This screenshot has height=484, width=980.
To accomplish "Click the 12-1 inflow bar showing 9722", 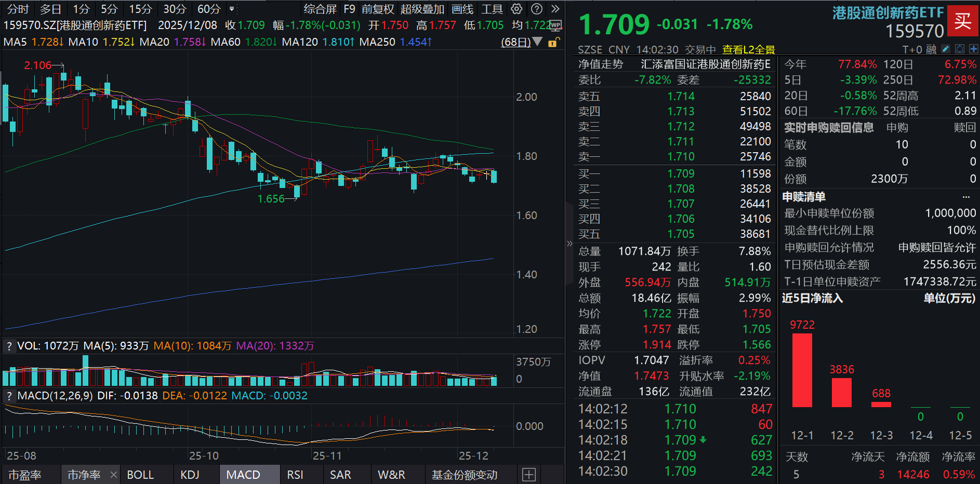I will 803,369.
